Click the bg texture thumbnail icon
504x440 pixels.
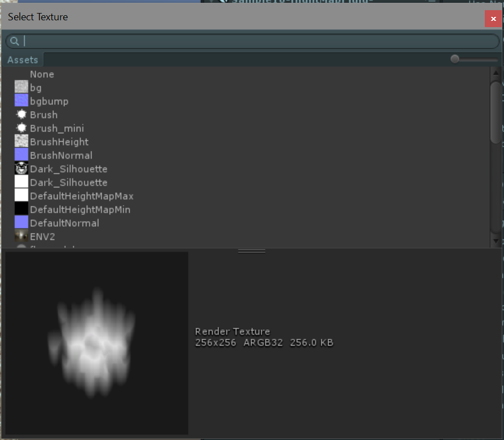click(21, 87)
